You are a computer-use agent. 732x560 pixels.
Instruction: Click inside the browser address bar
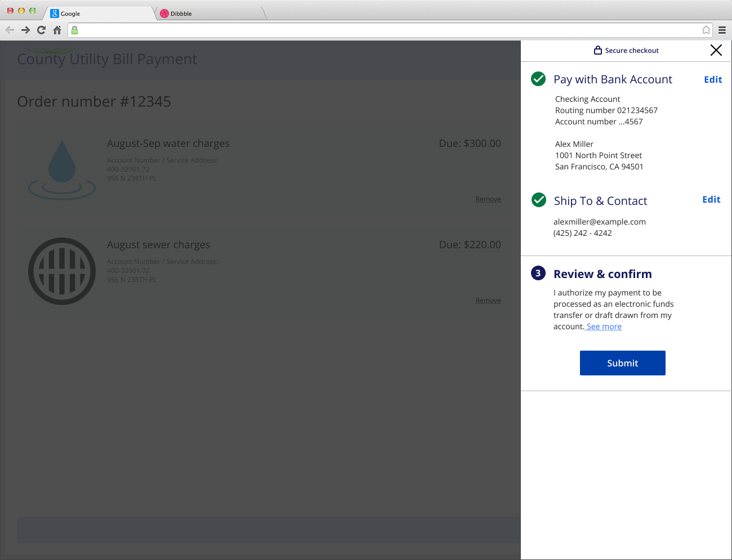pyautogui.click(x=390, y=30)
